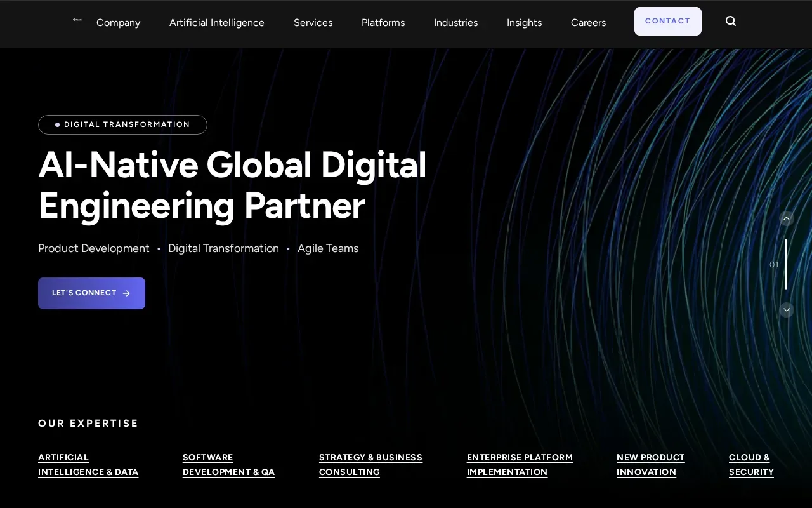812x508 pixels.
Task: Open the Artificial Intelligence menu
Action: tap(217, 23)
